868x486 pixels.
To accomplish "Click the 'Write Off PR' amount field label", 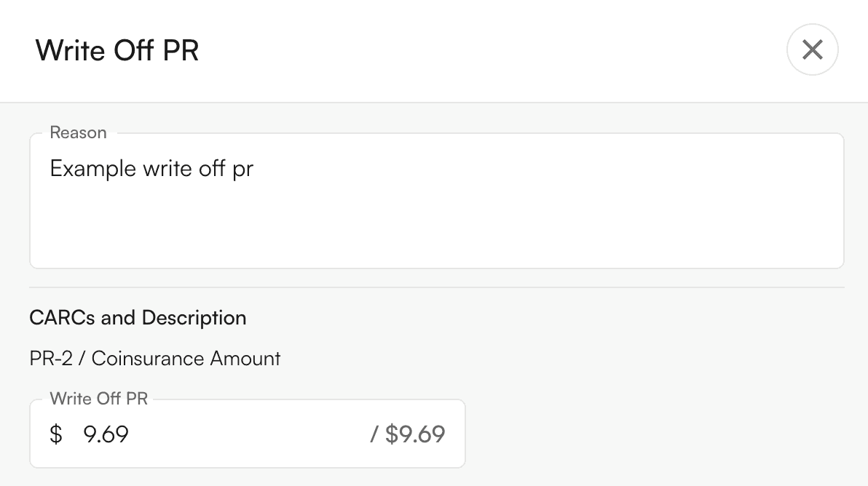I will click(x=98, y=399).
